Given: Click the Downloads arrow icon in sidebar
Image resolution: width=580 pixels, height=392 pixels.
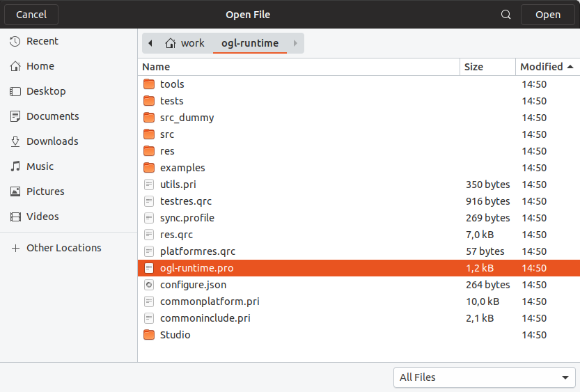Looking at the screenshot, I should click(x=15, y=142).
